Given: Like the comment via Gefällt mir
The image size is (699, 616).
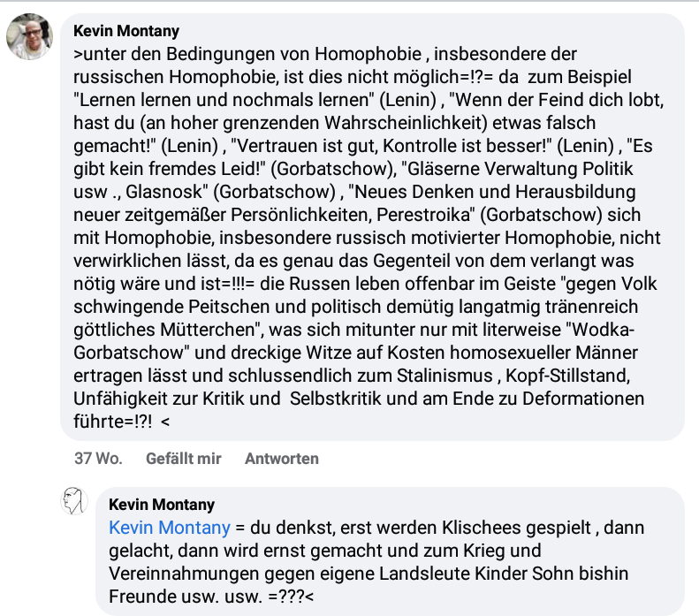Looking at the screenshot, I should coord(183,459).
